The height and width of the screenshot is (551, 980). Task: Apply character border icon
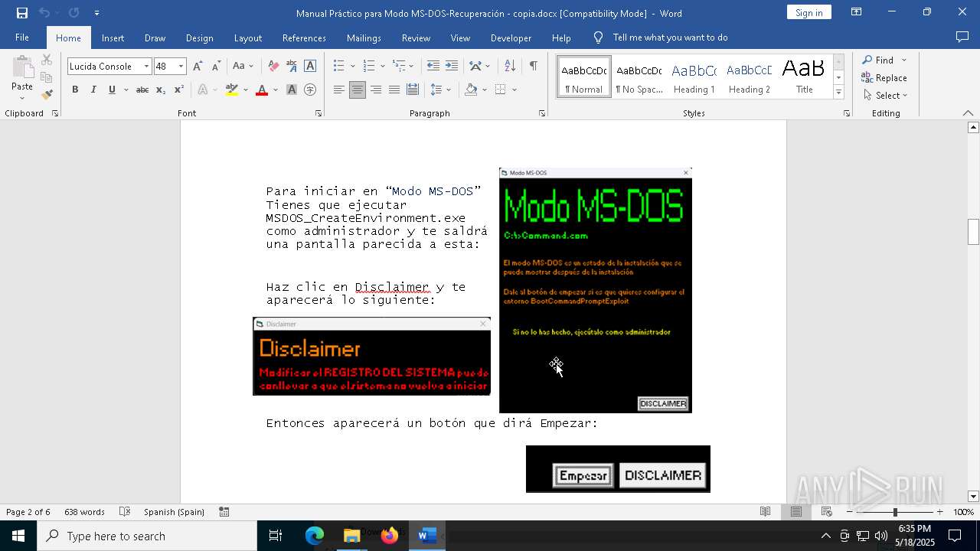[310, 67]
